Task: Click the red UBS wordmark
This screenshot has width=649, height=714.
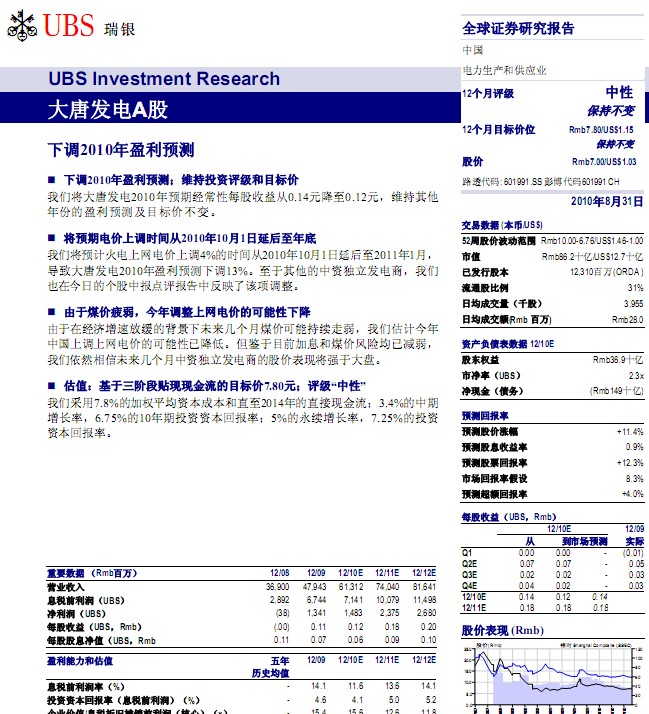Action: [68, 26]
